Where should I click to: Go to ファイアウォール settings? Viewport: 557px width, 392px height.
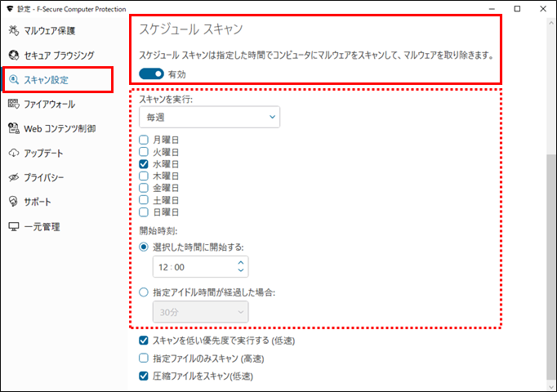coord(49,104)
